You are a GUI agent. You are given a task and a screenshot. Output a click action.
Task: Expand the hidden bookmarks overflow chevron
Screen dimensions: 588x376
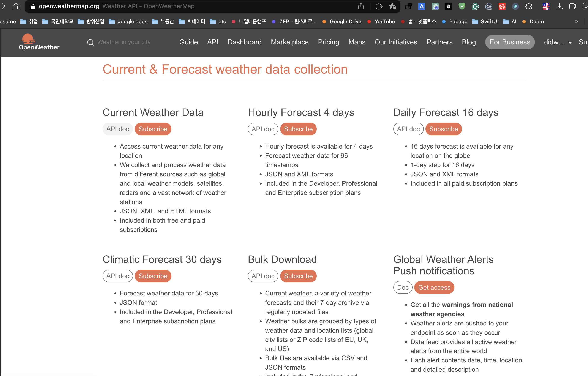[576, 22]
